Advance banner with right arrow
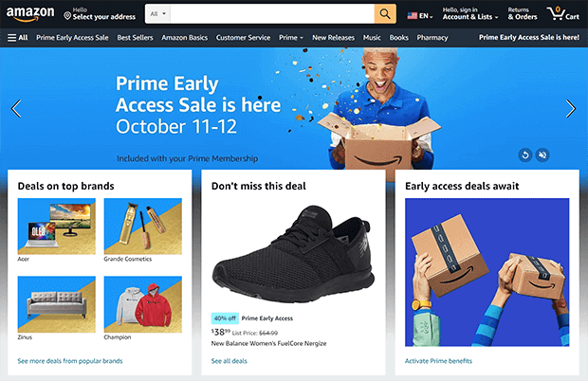The image size is (588, 381). 570,109
